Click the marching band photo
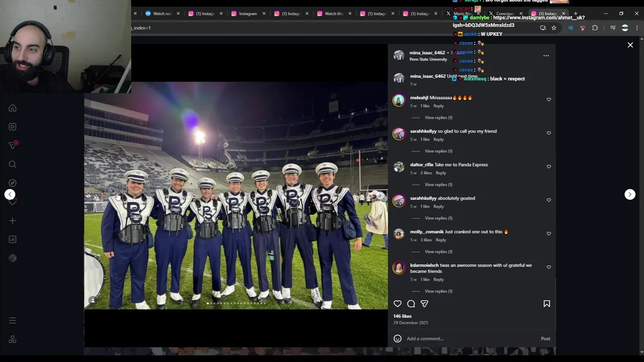Screen dimensions: 644x362 pyautogui.click(x=236, y=195)
